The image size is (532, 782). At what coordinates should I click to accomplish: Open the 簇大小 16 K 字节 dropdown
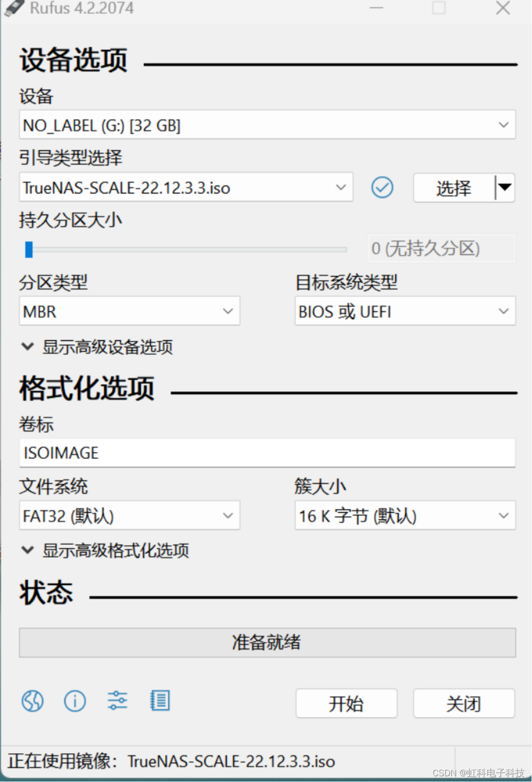coord(405,516)
